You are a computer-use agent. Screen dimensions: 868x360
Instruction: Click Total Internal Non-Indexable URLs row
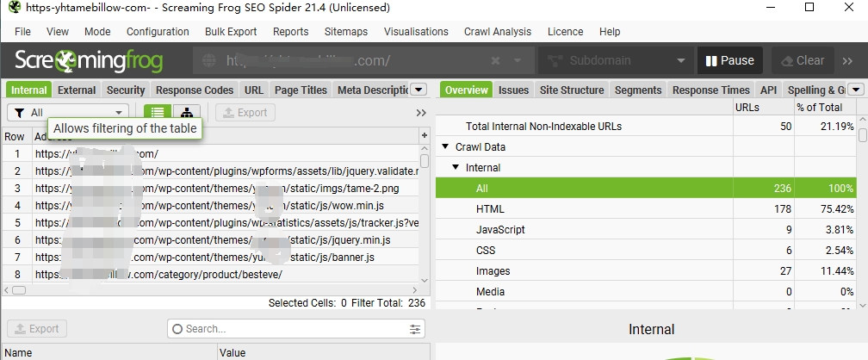point(646,127)
